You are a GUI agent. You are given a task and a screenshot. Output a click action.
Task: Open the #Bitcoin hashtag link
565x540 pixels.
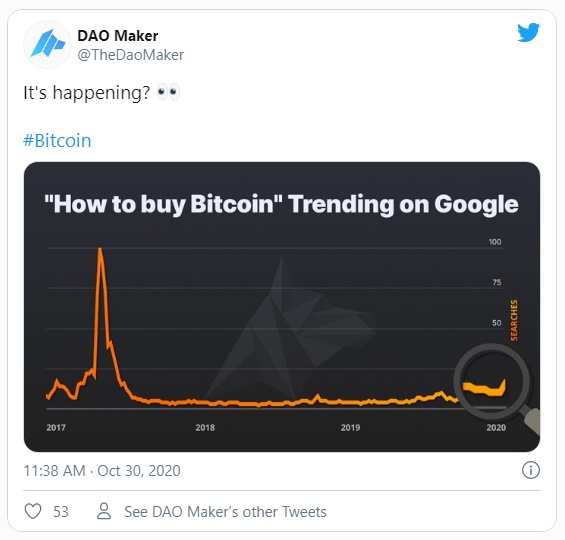(x=57, y=140)
